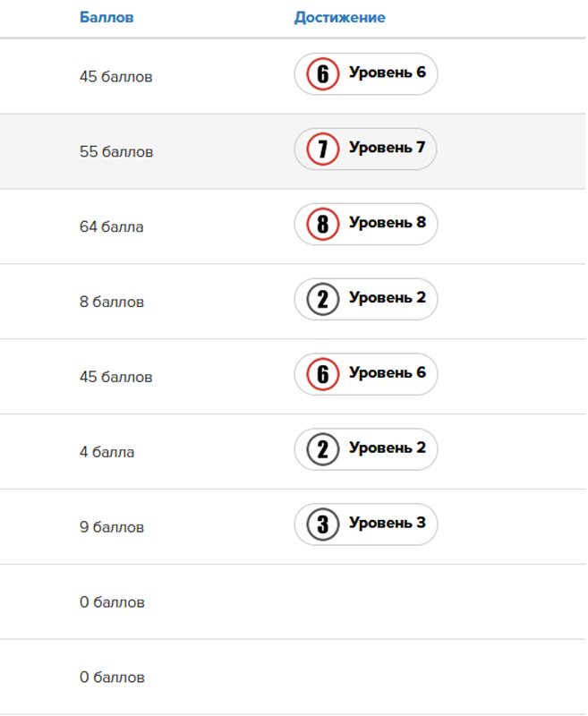The height and width of the screenshot is (716, 588).
Task: Click the level 2 icon beside 8 баллов
Action: [x=323, y=299]
